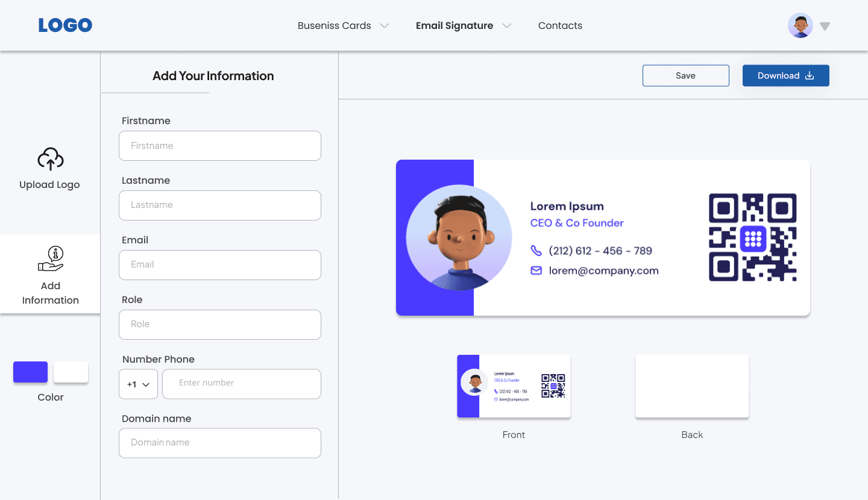Focus the Firstname input field
Viewport: 868px width, 500px height.
coord(220,146)
